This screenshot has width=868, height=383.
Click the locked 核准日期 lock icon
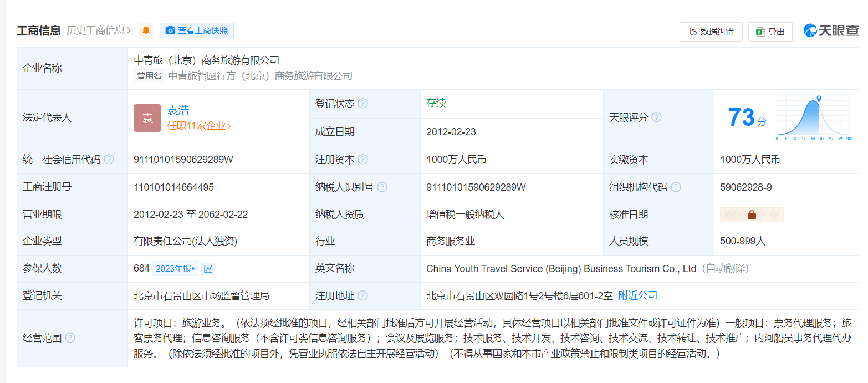tap(752, 215)
